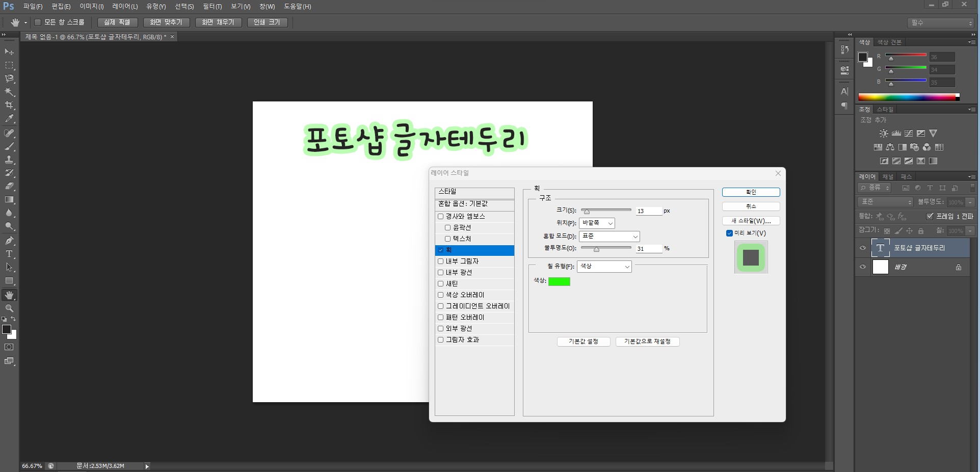Click the stroke 불투명도 opacity slider

(606, 248)
